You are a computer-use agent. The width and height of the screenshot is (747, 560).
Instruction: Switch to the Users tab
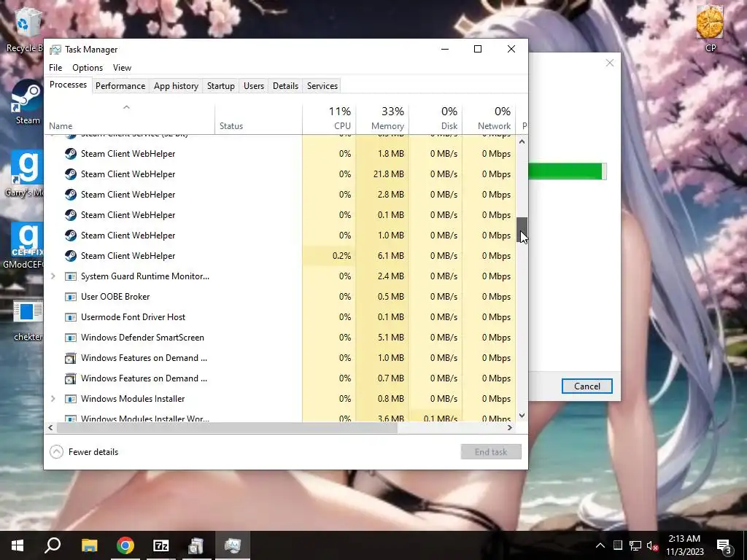tap(253, 86)
